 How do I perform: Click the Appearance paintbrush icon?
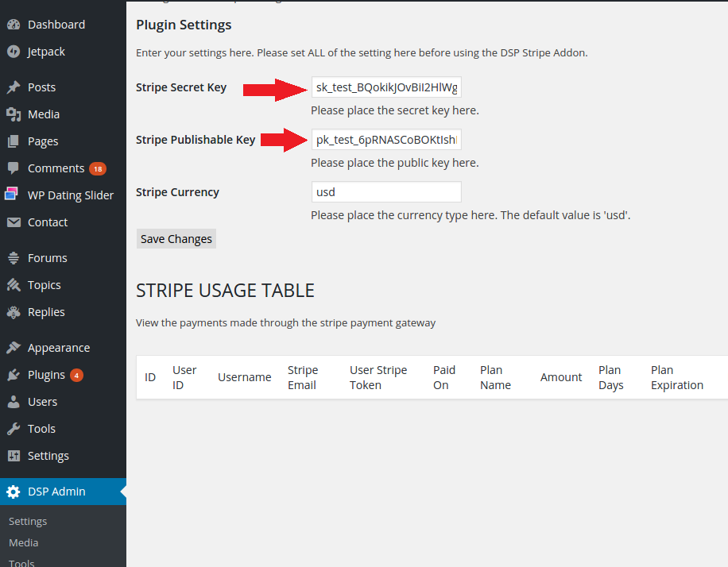14,348
